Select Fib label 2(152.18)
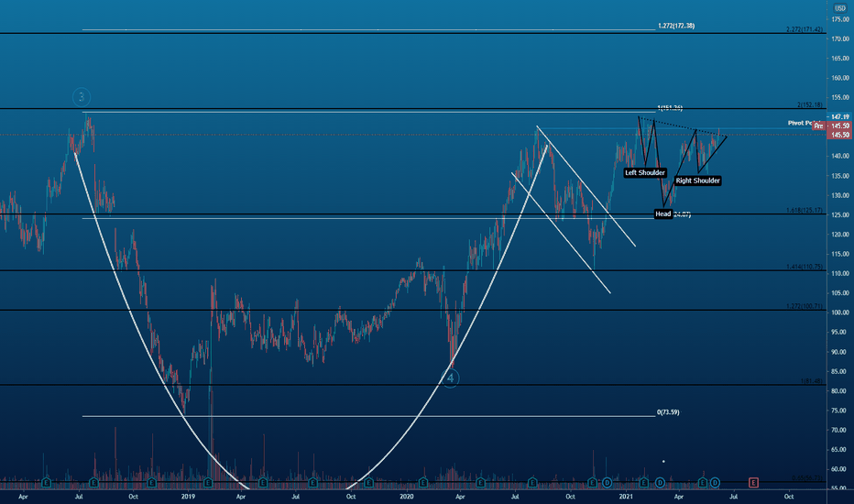The width and height of the screenshot is (854, 504). click(x=810, y=104)
